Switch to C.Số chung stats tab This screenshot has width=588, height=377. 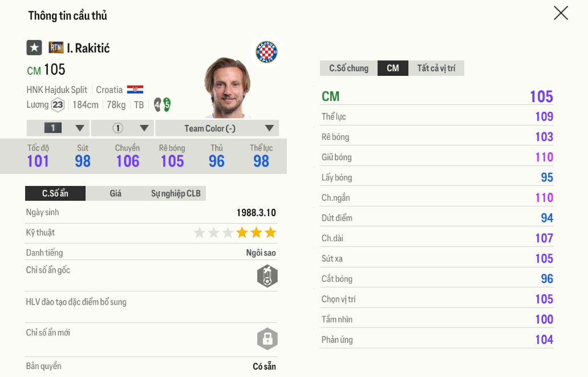point(348,68)
